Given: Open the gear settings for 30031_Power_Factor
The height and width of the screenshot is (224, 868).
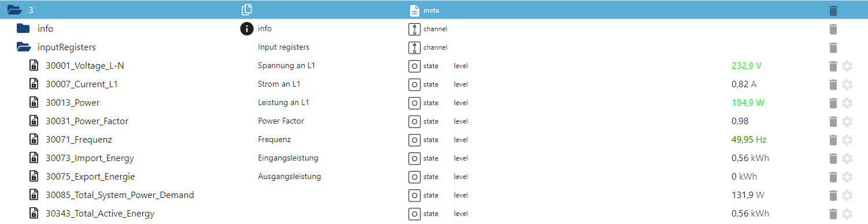Looking at the screenshot, I should point(847,121).
